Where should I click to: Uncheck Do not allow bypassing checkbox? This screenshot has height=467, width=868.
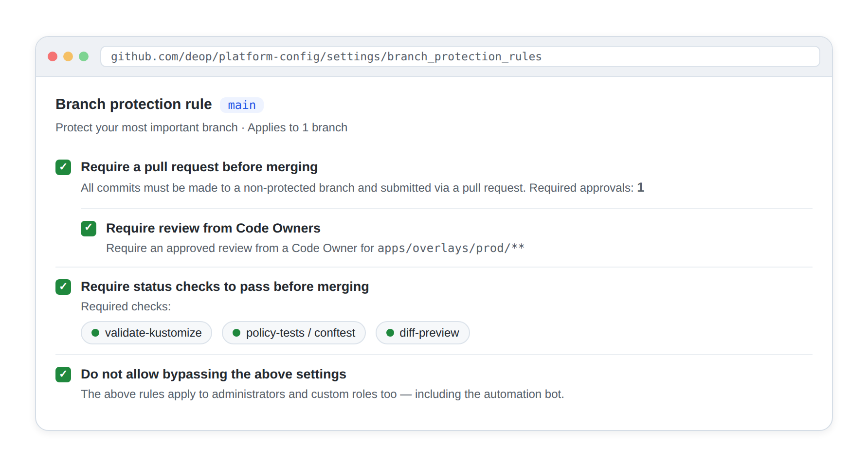(63, 374)
